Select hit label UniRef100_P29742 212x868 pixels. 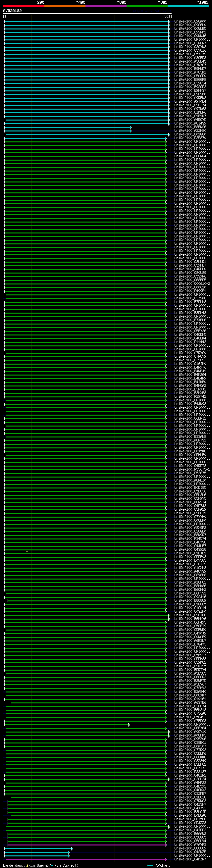tap(190, 397)
